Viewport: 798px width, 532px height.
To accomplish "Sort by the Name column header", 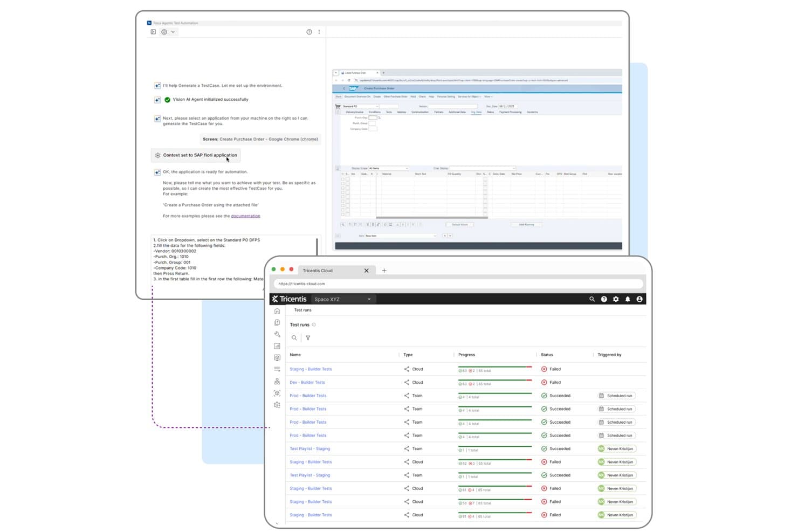I will 295,355.
